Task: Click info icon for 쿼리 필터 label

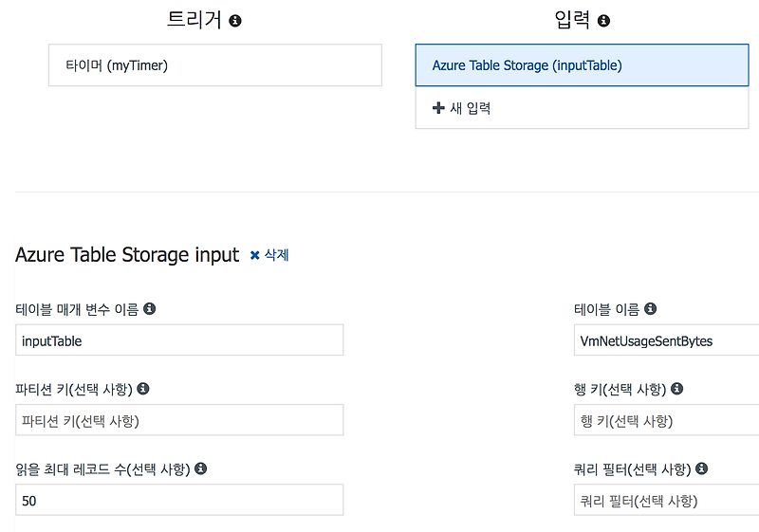Action: pos(702,468)
